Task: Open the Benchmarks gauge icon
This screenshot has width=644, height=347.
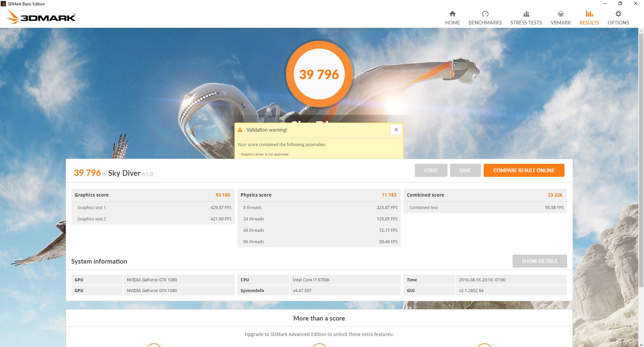Action: click(485, 14)
